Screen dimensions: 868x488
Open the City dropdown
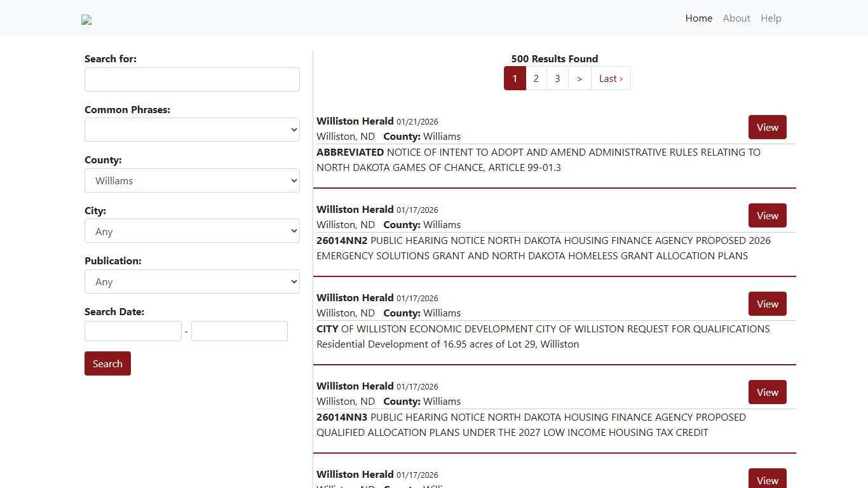coord(192,231)
